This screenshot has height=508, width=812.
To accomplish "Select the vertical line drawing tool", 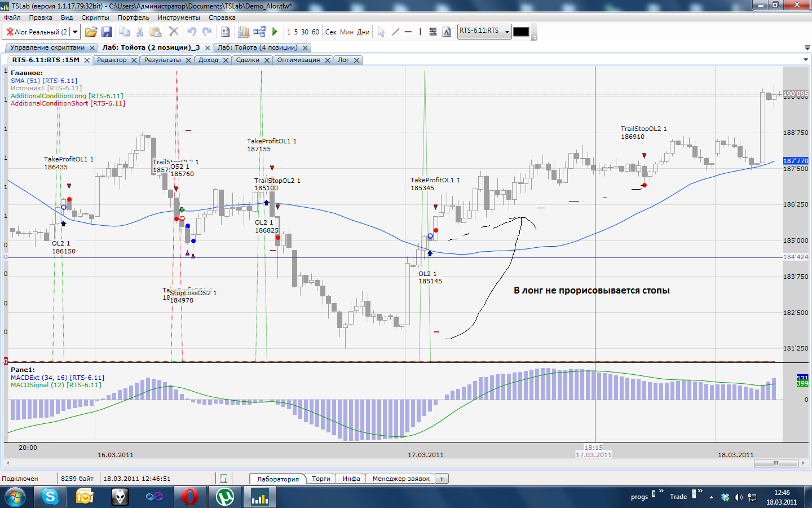I will click(420, 32).
